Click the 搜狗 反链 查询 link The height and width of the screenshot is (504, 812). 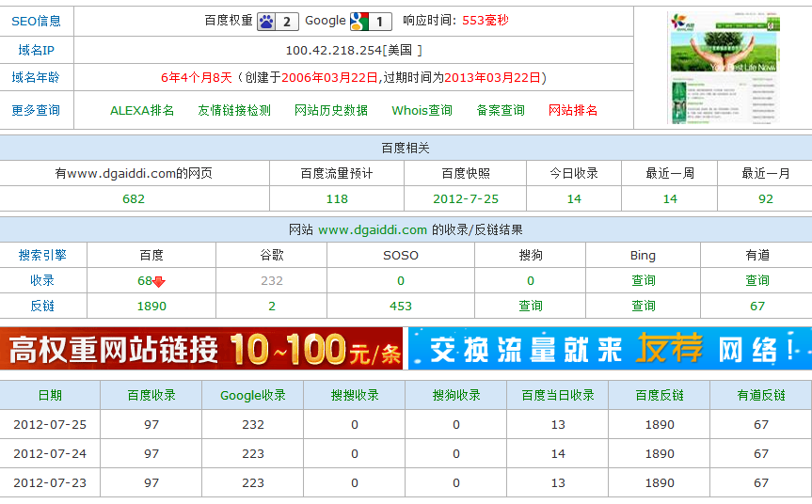tap(531, 306)
